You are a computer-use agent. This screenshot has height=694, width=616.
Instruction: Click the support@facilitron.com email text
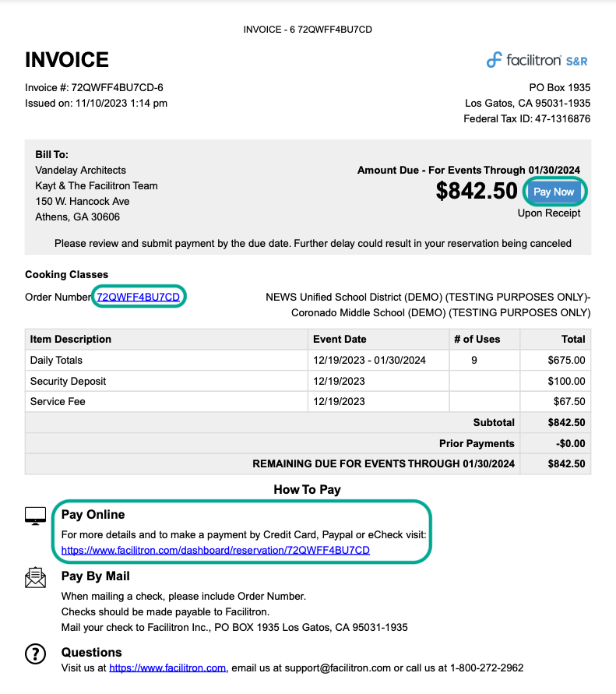click(x=338, y=668)
